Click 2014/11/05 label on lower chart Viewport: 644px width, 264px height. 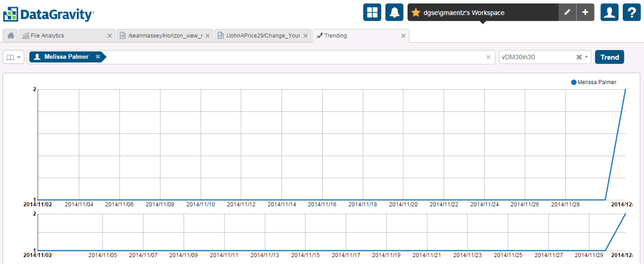click(103, 255)
